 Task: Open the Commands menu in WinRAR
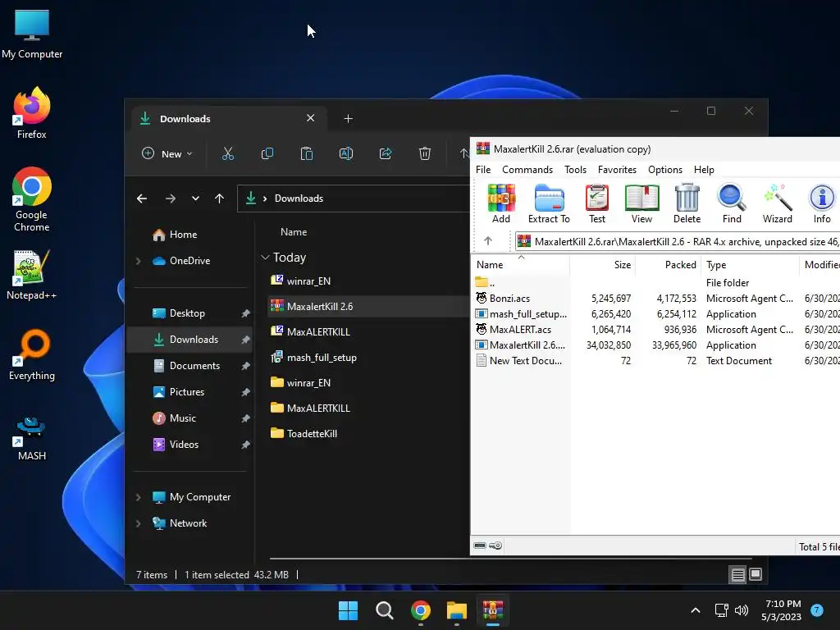(527, 170)
